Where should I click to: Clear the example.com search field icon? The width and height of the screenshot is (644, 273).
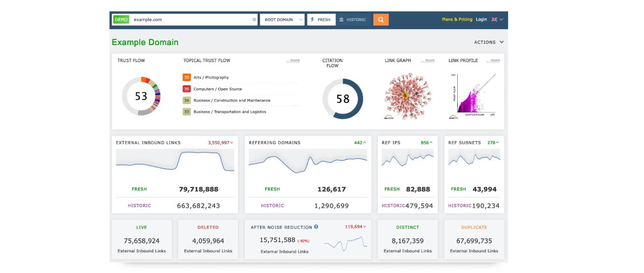[x=254, y=20]
